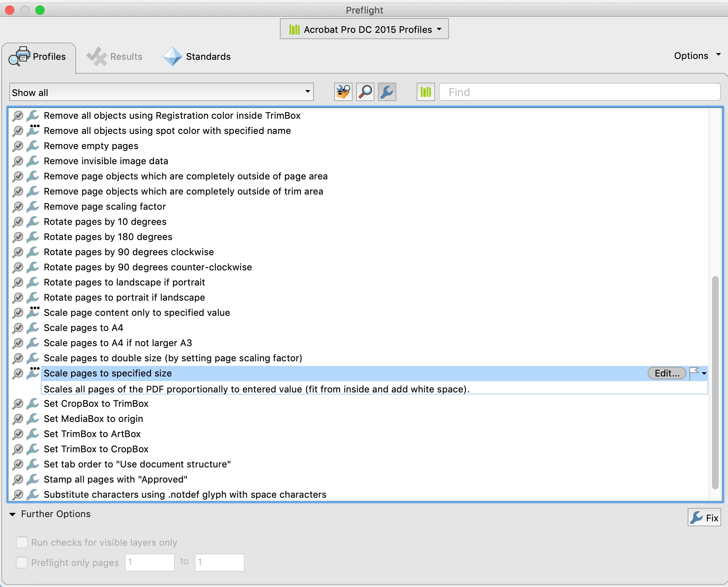This screenshot has width=728, height=587.
Task: Click the checkmark icon of Rotate pages by 90 degrees clockwise
Action: [x=18, y=252]
